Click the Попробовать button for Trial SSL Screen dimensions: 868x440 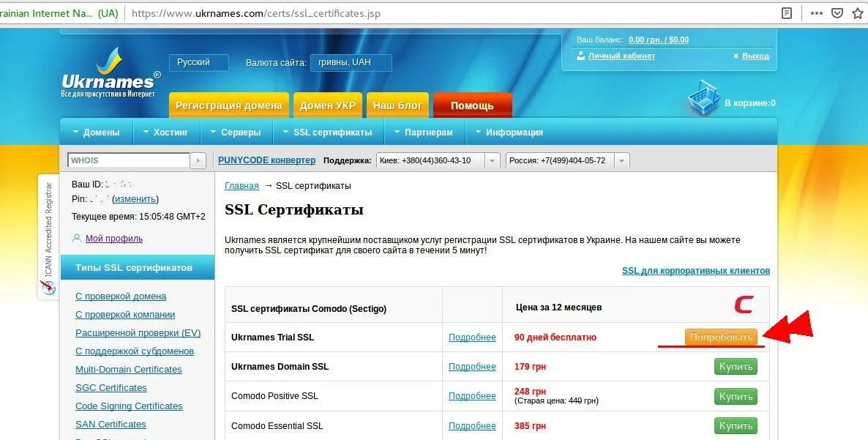tap(721, 337)
